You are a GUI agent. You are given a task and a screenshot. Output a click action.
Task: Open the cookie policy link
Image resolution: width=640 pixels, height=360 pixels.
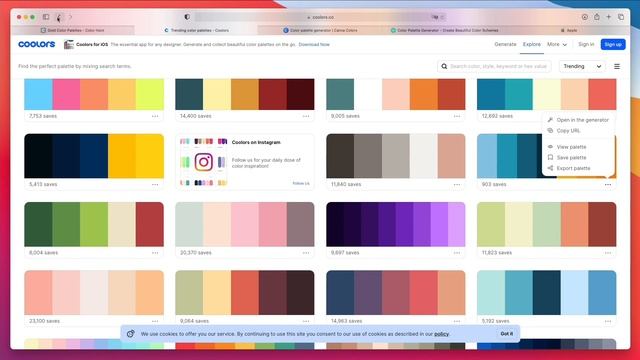pos(441,334)
